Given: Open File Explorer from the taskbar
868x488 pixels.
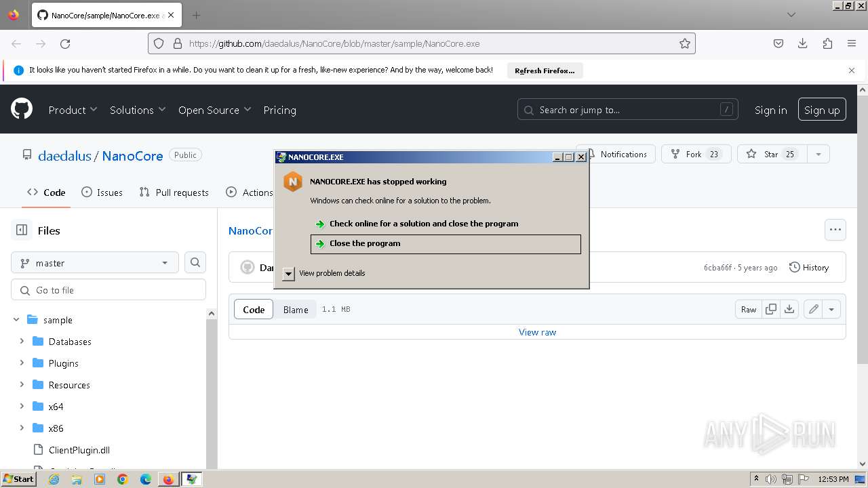Looking at the screenshot, I should pyautogui.click(x=77, y=479).
